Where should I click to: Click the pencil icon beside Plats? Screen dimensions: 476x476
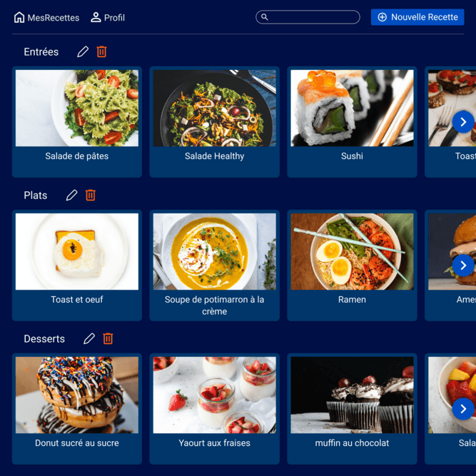pos(71,196)
